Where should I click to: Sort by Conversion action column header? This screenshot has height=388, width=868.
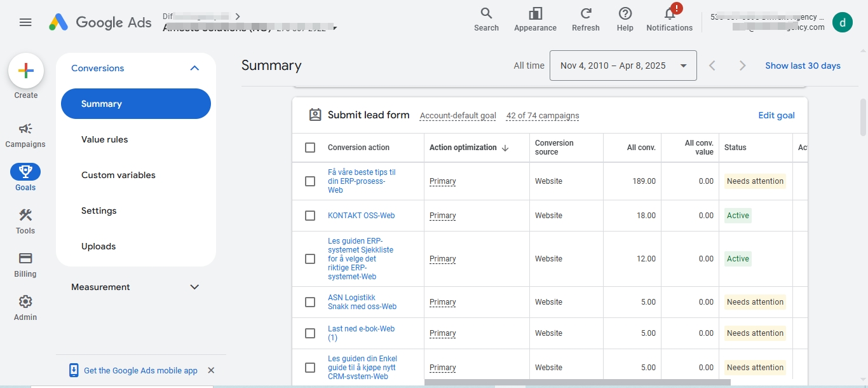tap(358, 148)
